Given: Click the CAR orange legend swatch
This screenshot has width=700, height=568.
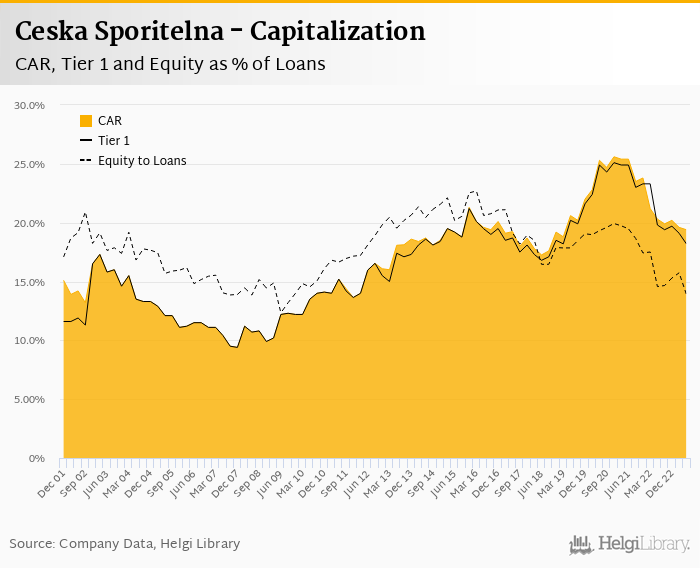Looking at the screenshot, I should pos(86,121).
